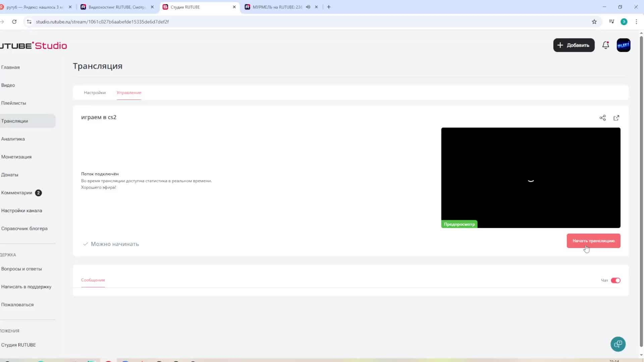Switch to Видеохостинг RUTUBE browser tab
This screenshot has height=362, width=644.
[116, 7]
